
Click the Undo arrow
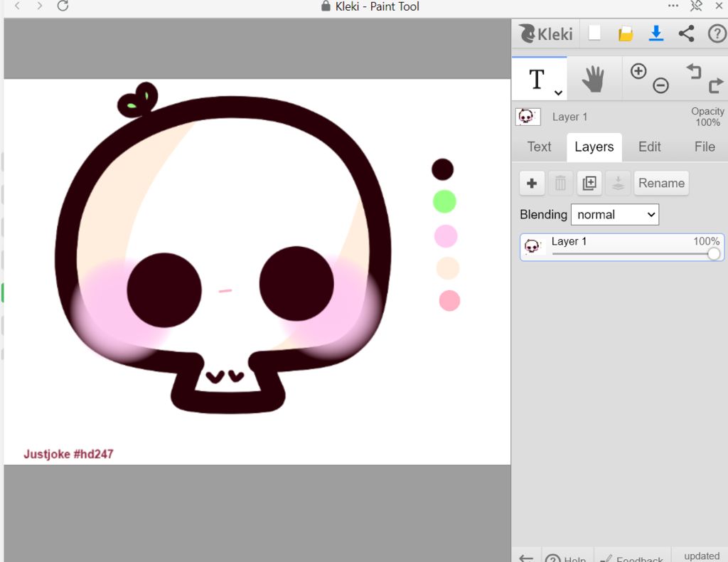[694, 71]
